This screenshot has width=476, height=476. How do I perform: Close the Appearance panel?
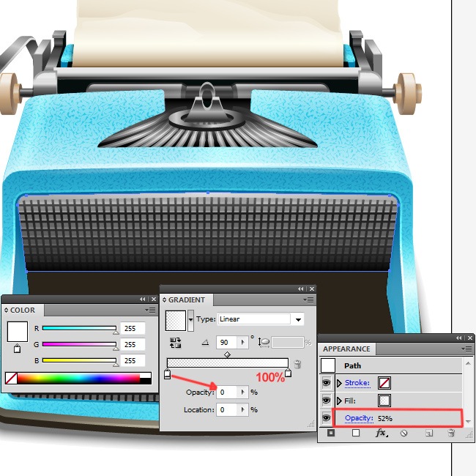(x=470, y=338)
